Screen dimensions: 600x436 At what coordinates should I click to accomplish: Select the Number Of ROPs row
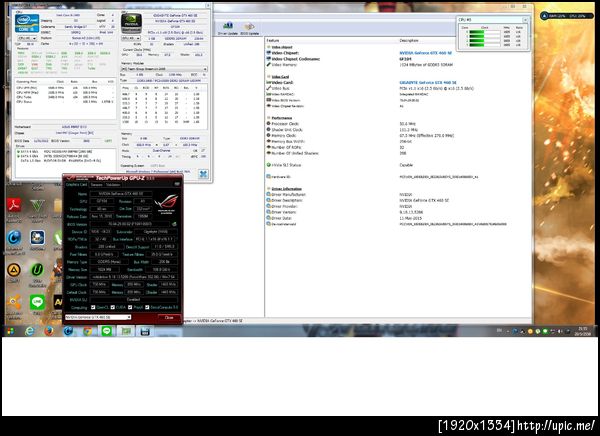(x=398, y=147)
